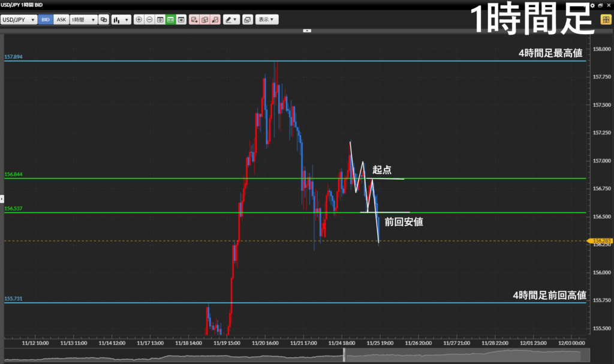Toggle the green highlighted chart fit button

(170, 19)
